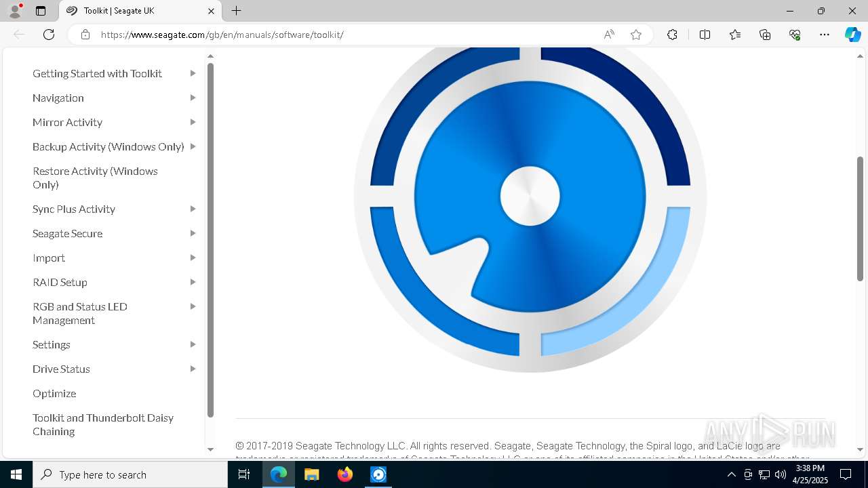Expand Drive Status arrow
Viewport: 868px width, 488px height.
tap(193, 369)
